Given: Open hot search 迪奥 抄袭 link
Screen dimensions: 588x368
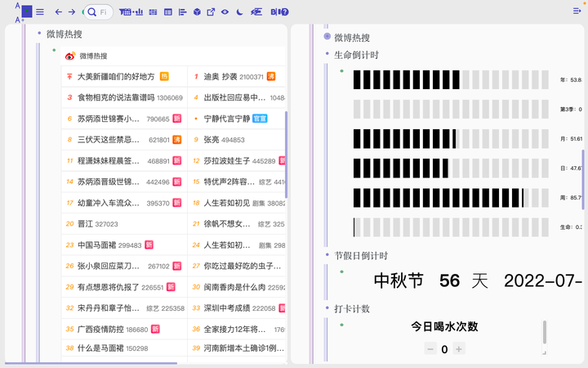Looking at the screenshot, I should (220, 77).
